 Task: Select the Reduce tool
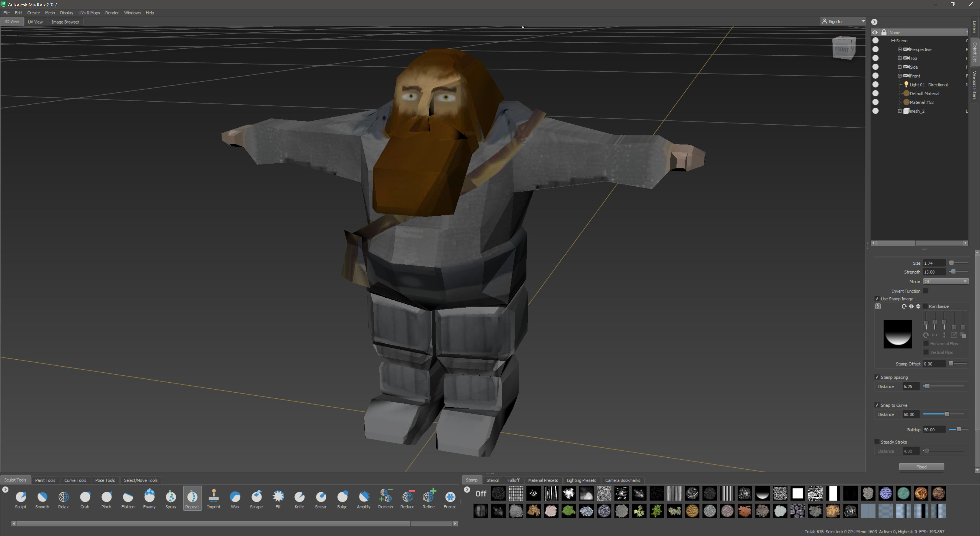[407, 499]
